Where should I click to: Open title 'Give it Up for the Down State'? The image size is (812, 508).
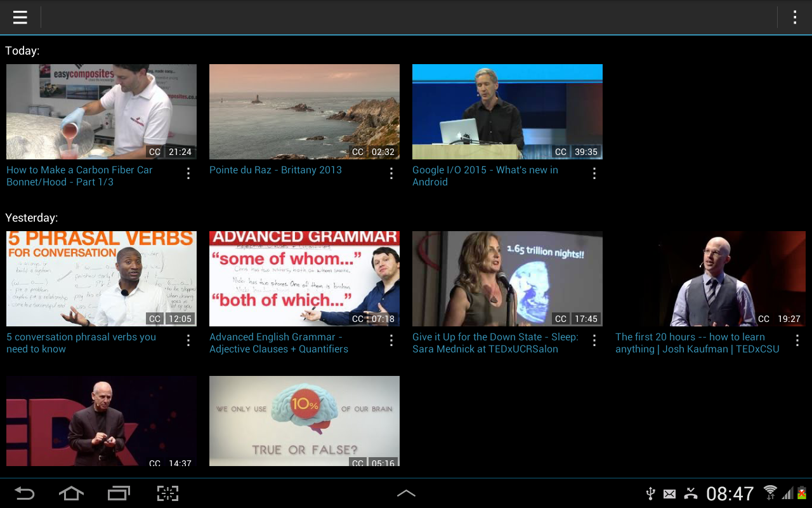coord(495,343)
